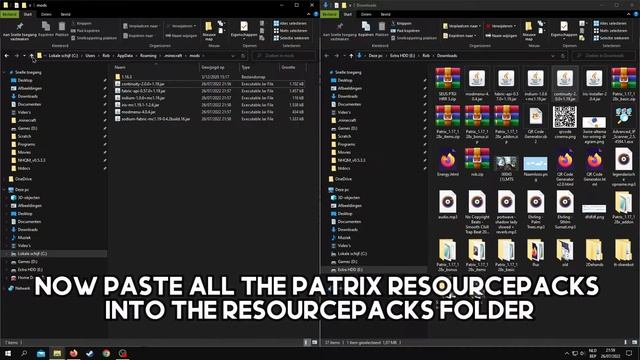Click Snelkoppeling plakken in mods window ribbon
Viewport: 640px width, 360px height.
click(94, 38)
